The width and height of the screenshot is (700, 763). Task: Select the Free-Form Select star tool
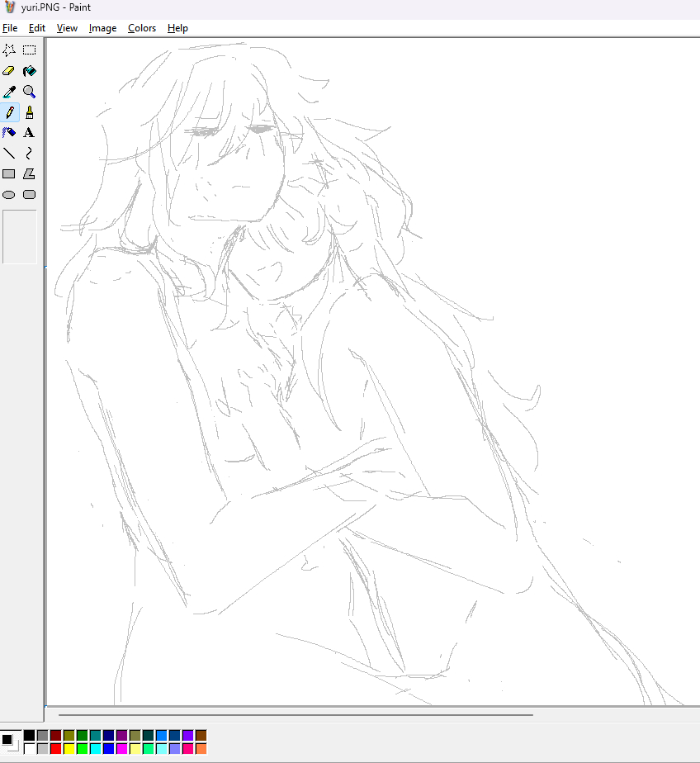9,50
